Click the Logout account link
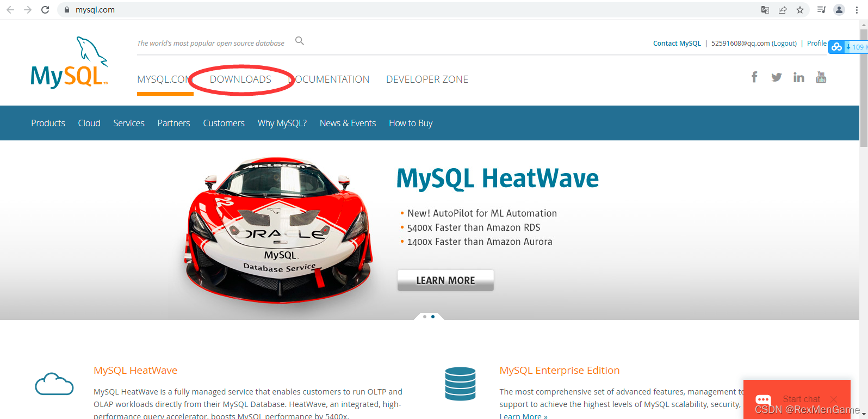Image resolution: width=868 pixels, height=419 pixels. coord(784,44)
